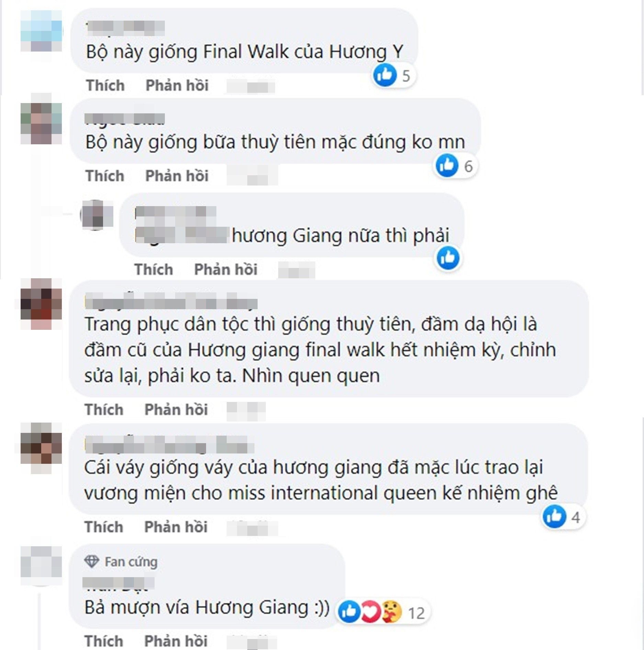Like the 'Final Walk của Hương Y' comment
The width and height of the screenshot is (644, 650).
click(x=105, y=85)
